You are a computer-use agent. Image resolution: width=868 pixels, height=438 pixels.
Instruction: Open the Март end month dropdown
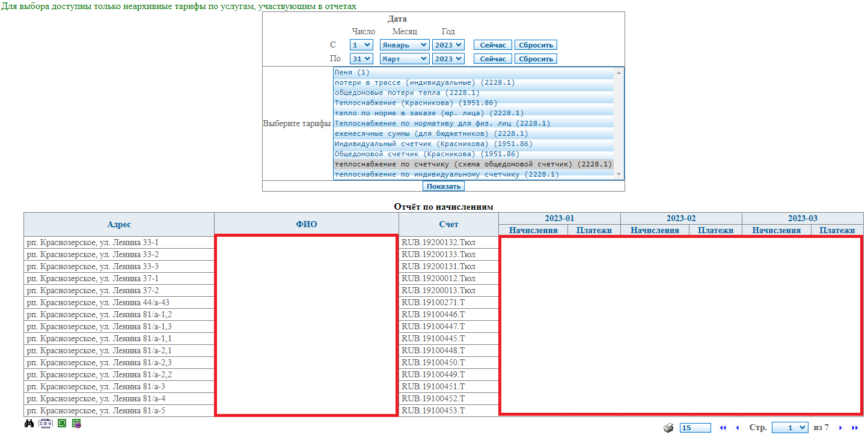(404, 59)
